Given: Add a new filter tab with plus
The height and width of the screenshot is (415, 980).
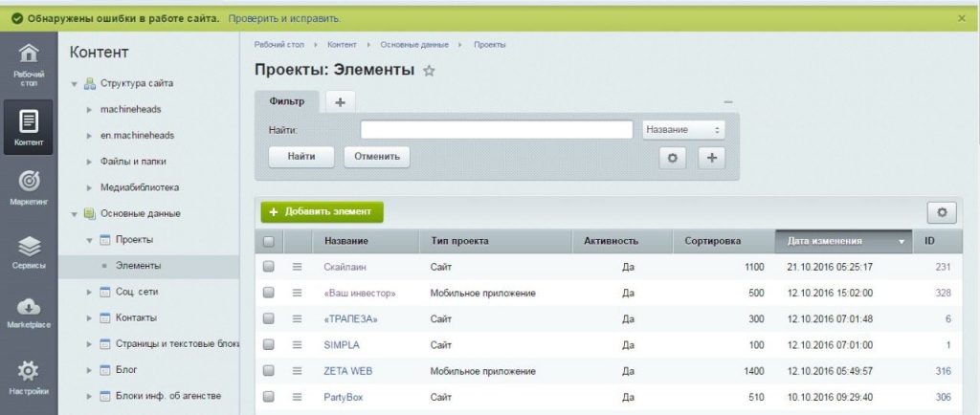Looking at the screenshot, I should point(340,101).
